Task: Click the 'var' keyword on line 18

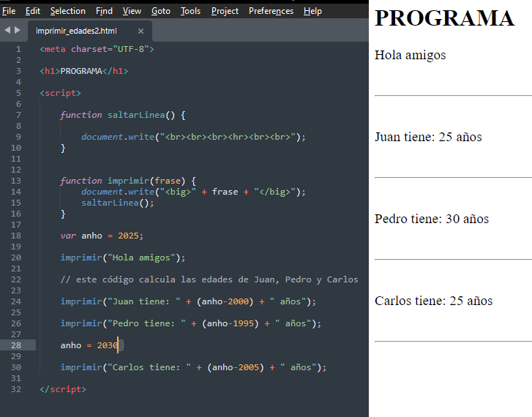Action: point(68,236)
